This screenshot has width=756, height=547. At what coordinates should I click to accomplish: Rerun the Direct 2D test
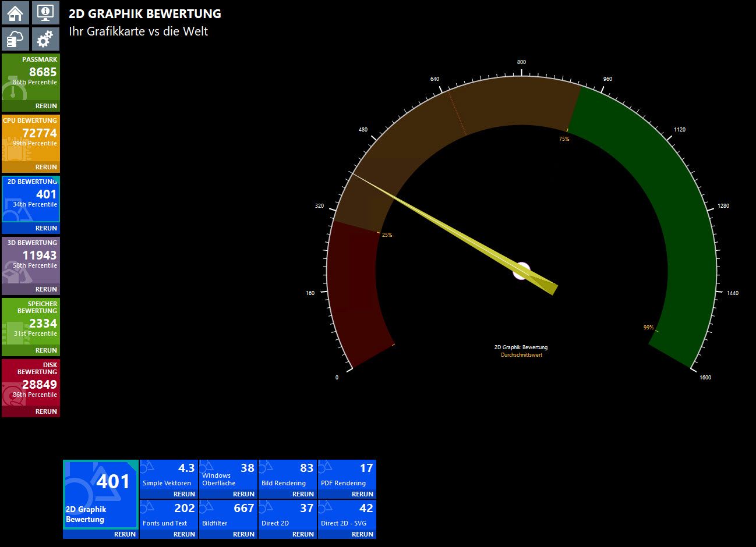point(303,534)
